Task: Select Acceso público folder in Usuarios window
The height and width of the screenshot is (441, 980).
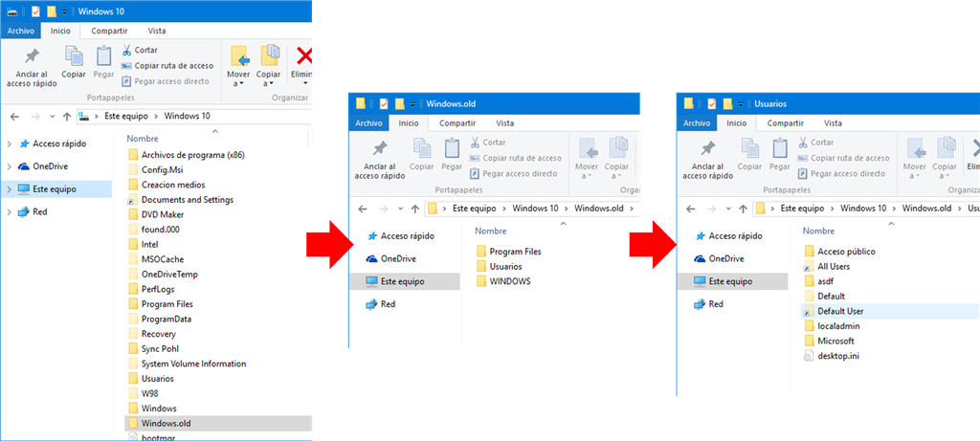Action: (839, 252)
